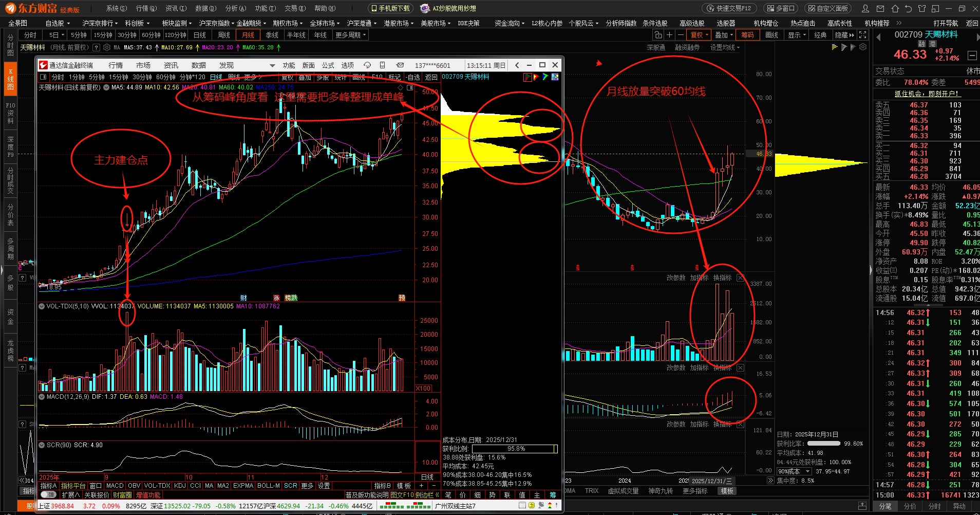Click the 2025/12/31 date field on timeline
This screenshot has width=980, height=515.
tap(713, 481)
